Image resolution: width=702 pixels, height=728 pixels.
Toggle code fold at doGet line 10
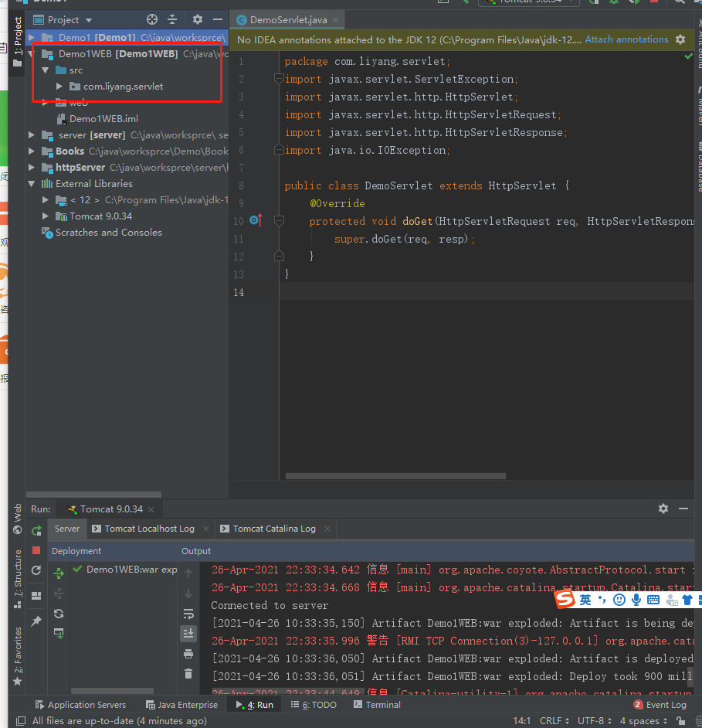click(279, 220)
